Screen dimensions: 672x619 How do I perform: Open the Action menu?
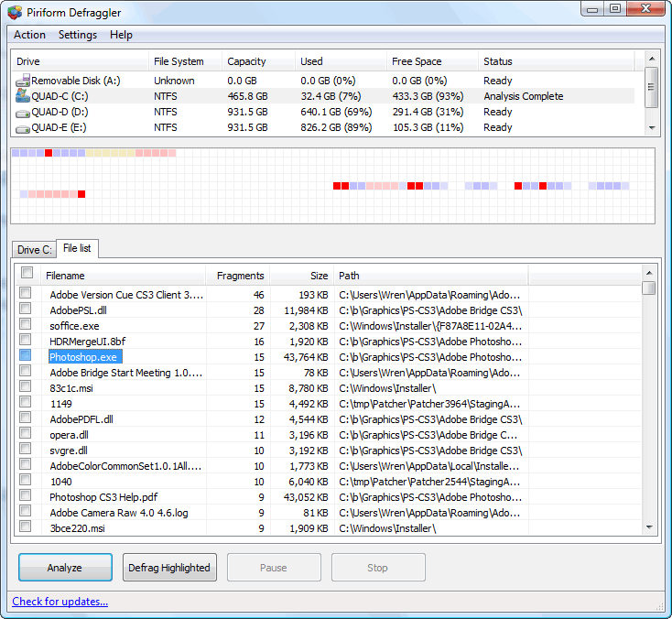point(29,35)
